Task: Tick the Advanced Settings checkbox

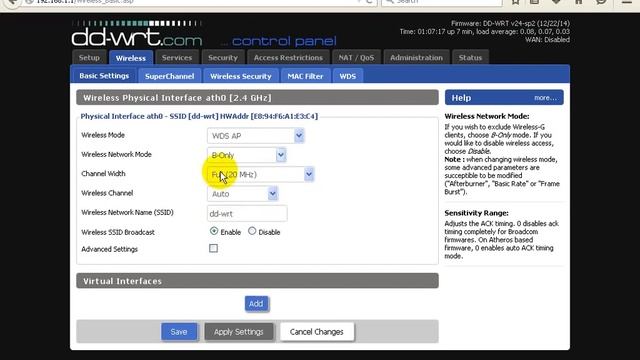Action: [213, 248]
